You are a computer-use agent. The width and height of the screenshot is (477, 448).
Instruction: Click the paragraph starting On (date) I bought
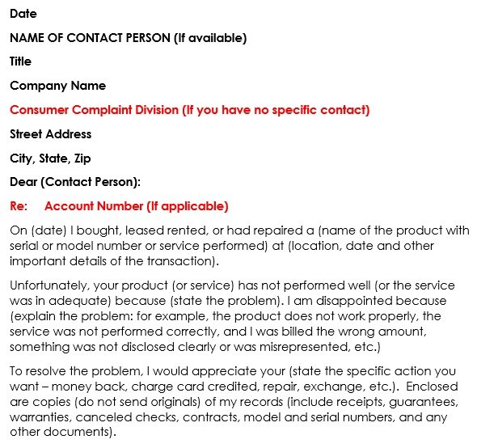point(239,246)
